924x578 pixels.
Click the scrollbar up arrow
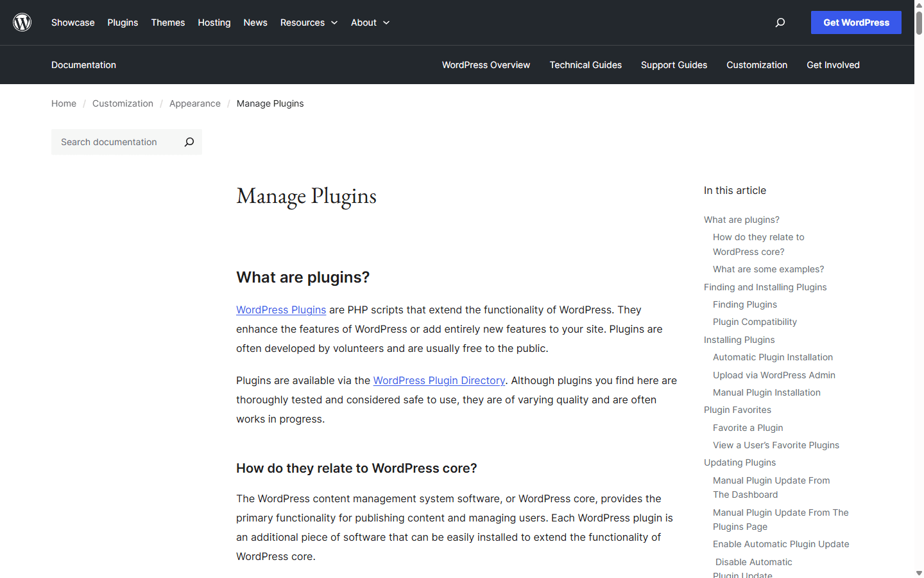919,5
